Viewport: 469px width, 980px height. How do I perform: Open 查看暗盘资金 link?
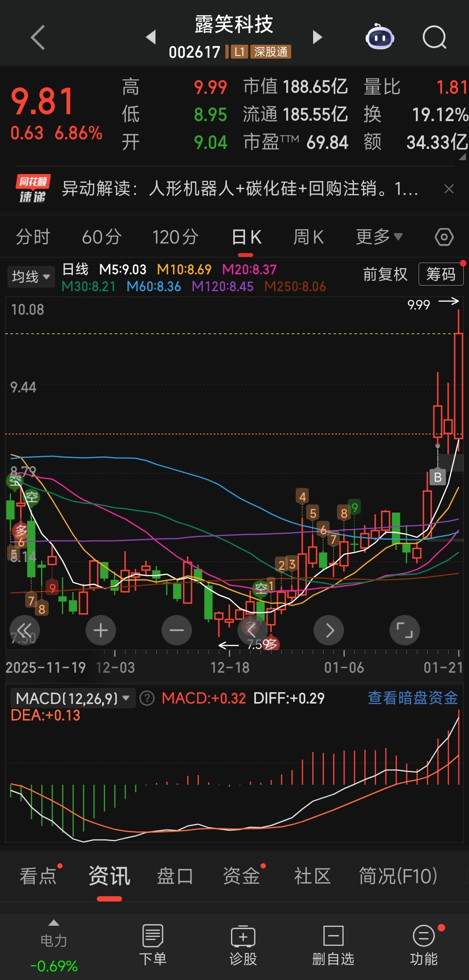coord(413,698)
